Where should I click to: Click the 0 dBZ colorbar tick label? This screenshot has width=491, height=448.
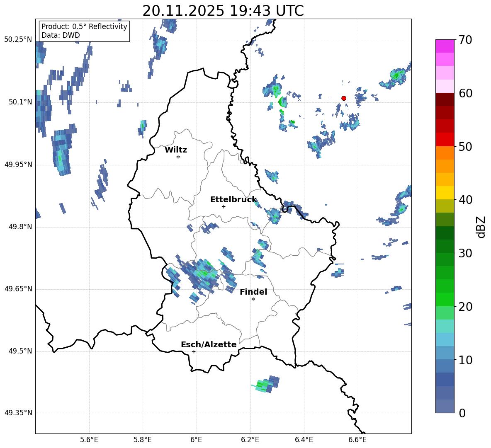[462, 413]
